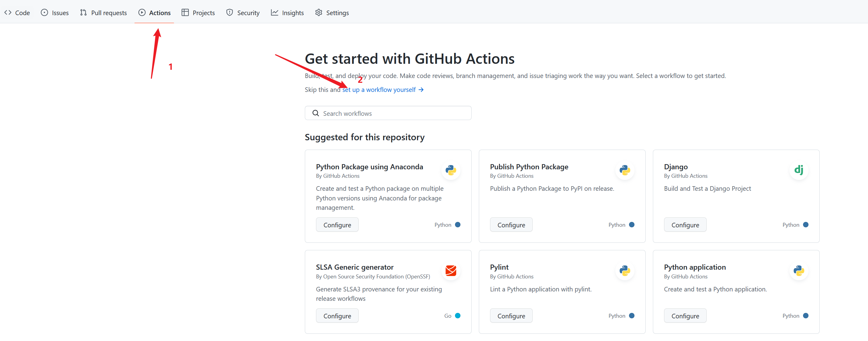Click the Python logo on Pylint card
Viewport: 868px width, 341px height.
[624, 271]
